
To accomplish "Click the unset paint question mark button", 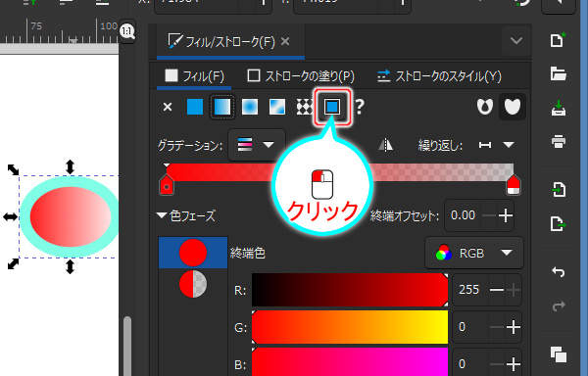I will click(360, 107).
